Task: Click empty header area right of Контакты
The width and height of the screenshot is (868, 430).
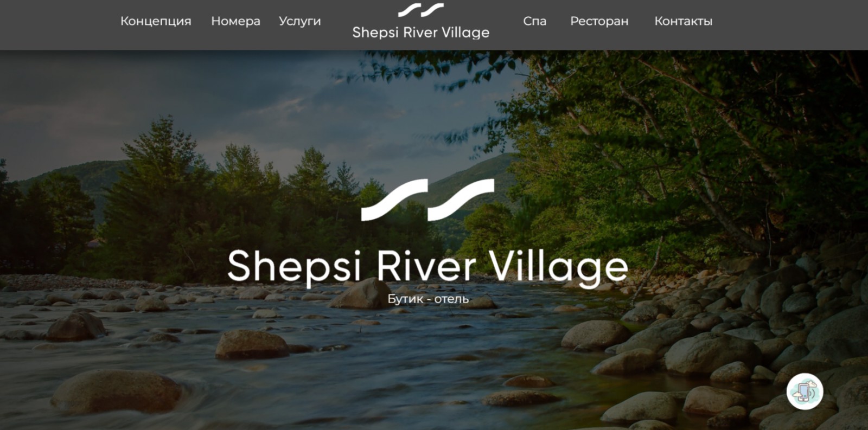Action: [787, 24]
